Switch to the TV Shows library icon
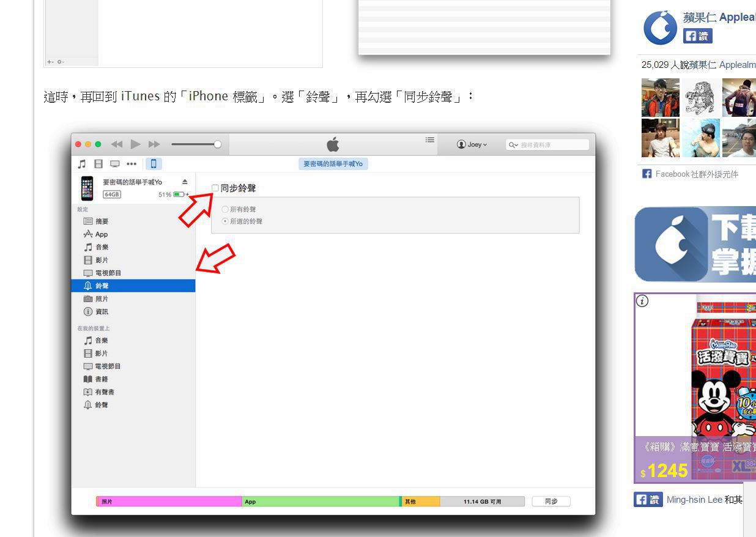756x537 pixels. (115, 163)
